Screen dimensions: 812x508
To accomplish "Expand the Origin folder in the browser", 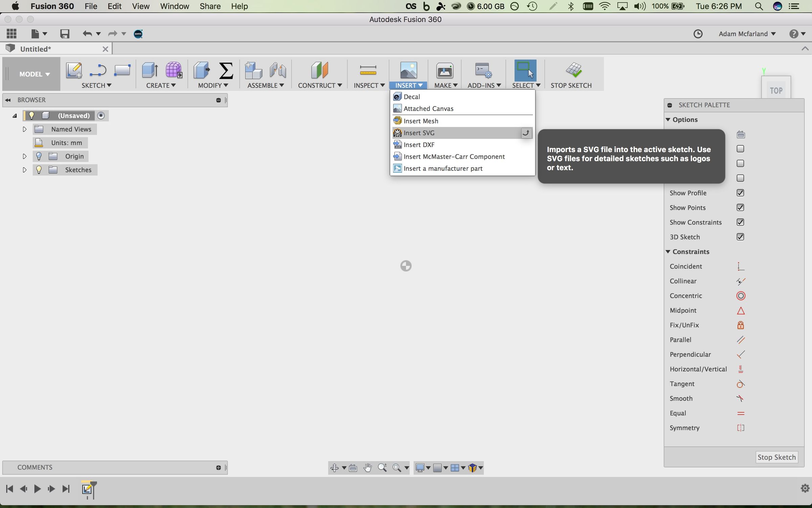I will pyautogui.click(x=24, y=156).
